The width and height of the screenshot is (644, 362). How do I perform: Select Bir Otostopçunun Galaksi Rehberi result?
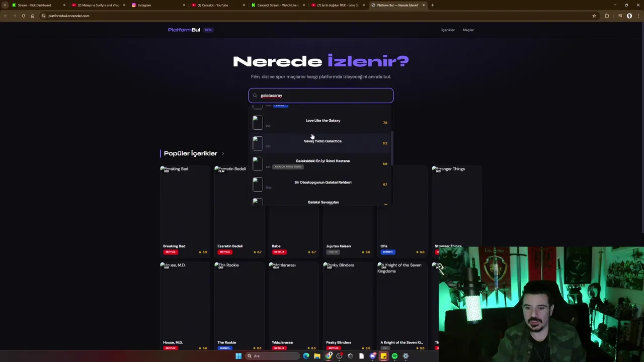click(321, 185)
